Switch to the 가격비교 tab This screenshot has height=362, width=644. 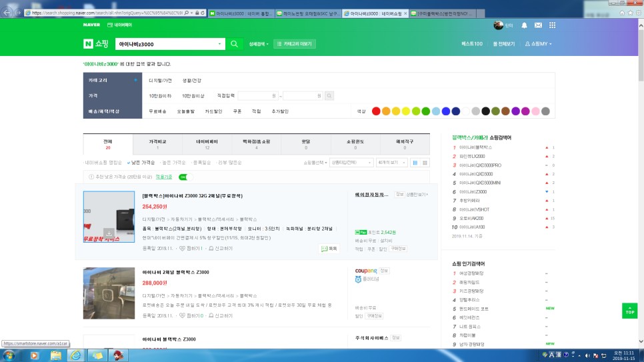tap(157, 144)
